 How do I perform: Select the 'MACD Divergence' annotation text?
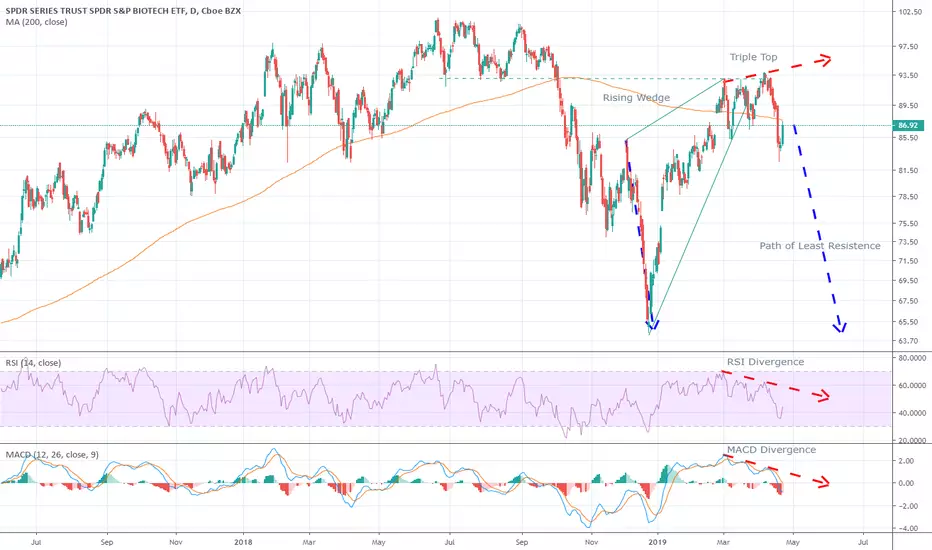[x=771, y=450]
